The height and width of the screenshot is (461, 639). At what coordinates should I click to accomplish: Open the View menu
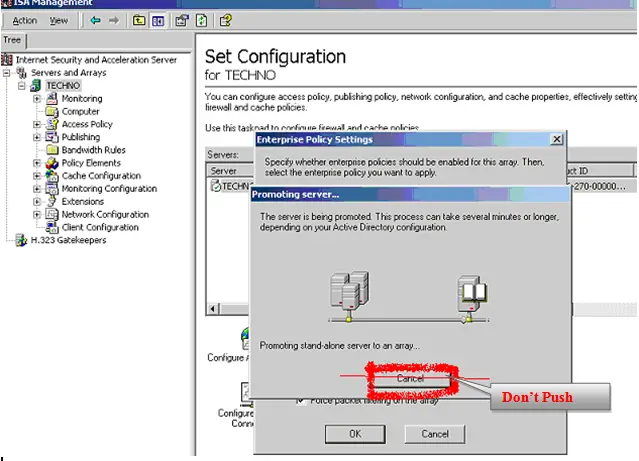point(59,20)
